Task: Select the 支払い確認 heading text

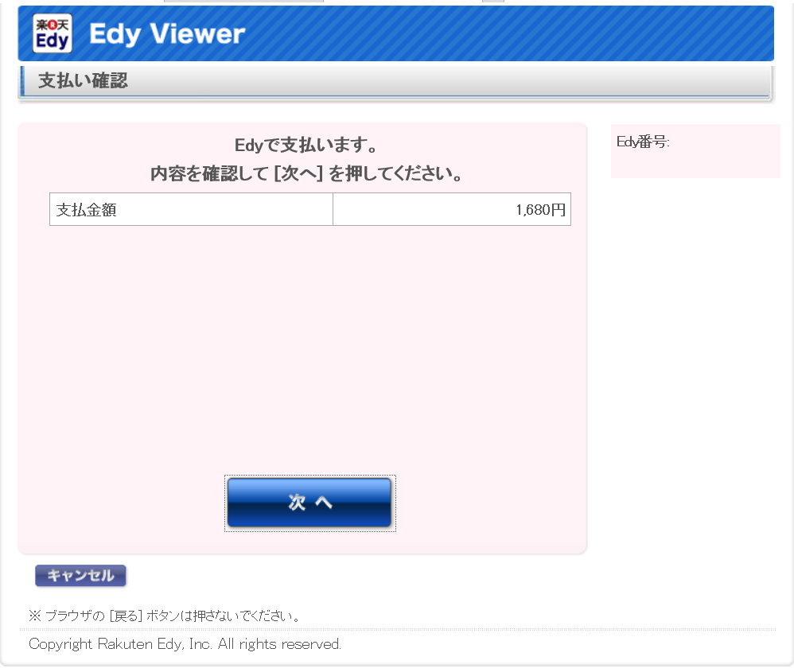Action: pos(83,80)
